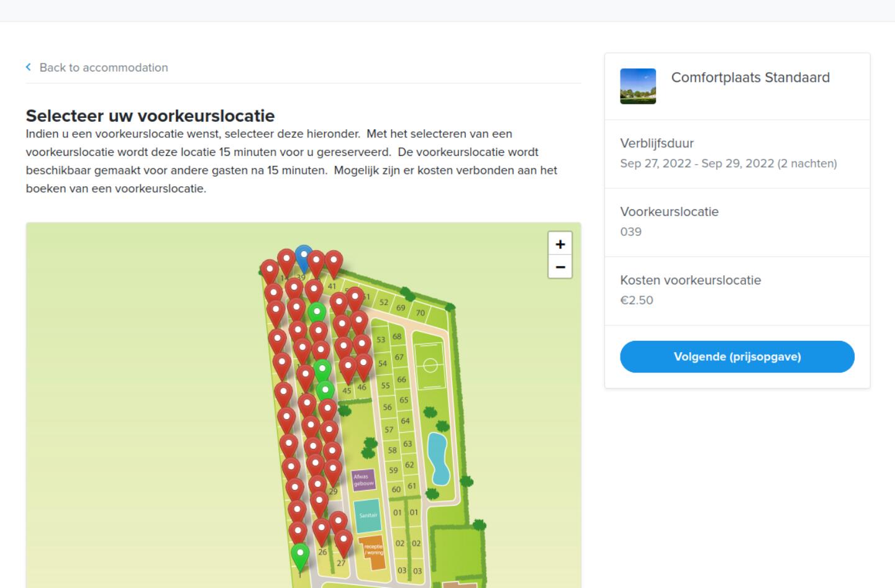Viewport: 895px width, 588px height.
Task: Click the red marker above plot 41
Action: (x=334, y=262)
